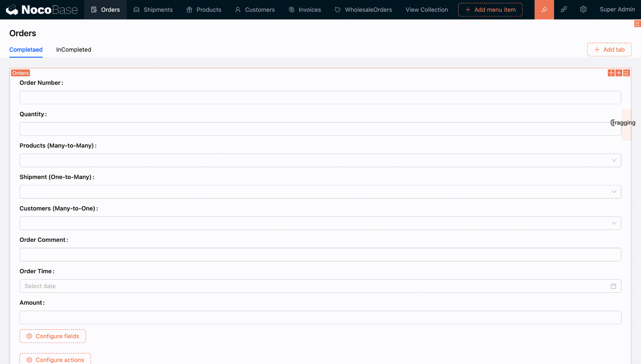
Task: Open the Plugin manager plug icon
Action: [x=564, y=10]
